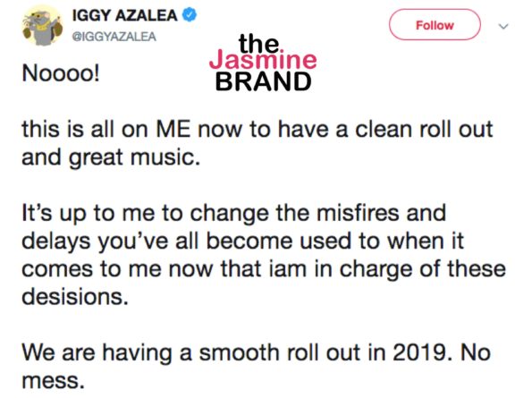Image resolution: width=532 pixels, height=398 pixels.
Task: Click the capitalized 'ME' in the tweet
Action: (173, 130)
